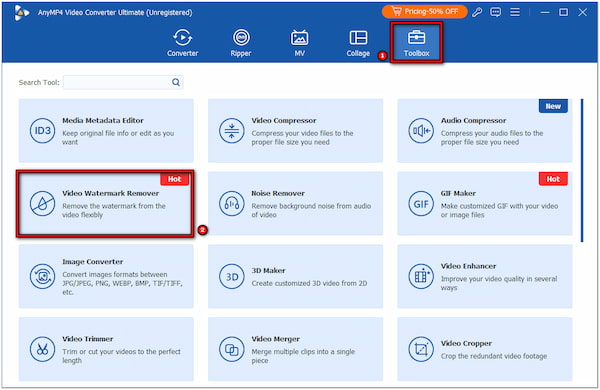The image size is (600, 390).
Task: Click the New badge on Audio Compressor
Action: (x=553, y=106)
